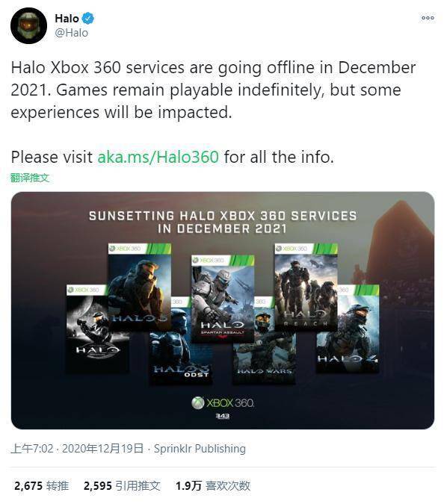View the 2,675 转推 retweets list
444x504 pixels.
pyautogui.click(x=41, y=485)
